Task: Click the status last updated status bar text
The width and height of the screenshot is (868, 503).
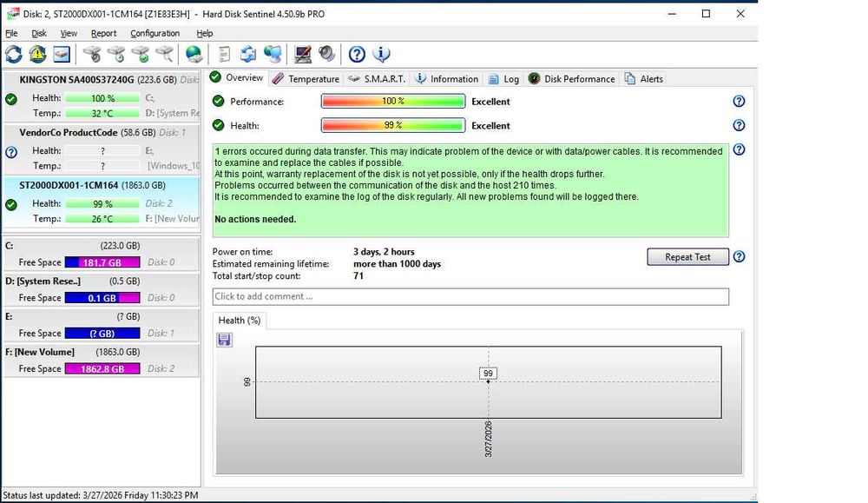Action: pyautogui.click(x=100, y=495)
